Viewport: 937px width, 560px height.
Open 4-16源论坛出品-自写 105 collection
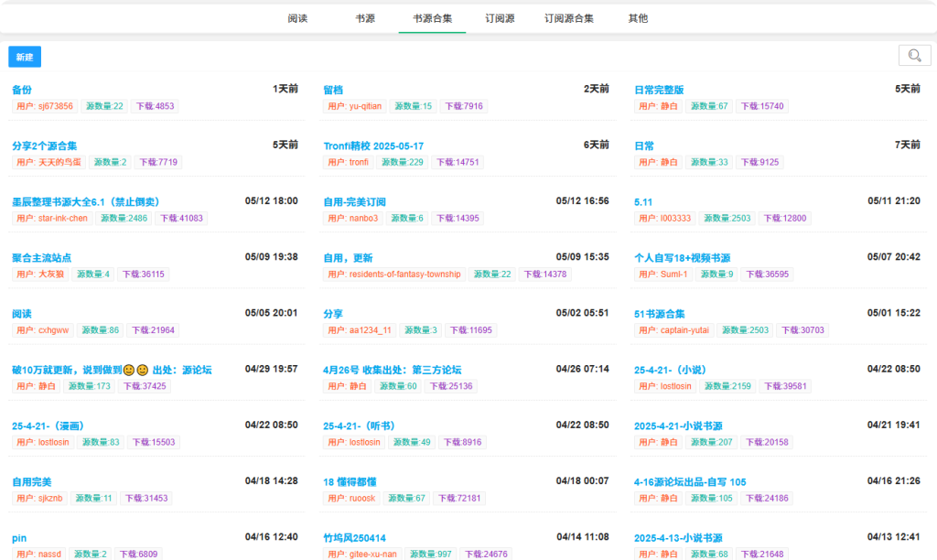690,481
